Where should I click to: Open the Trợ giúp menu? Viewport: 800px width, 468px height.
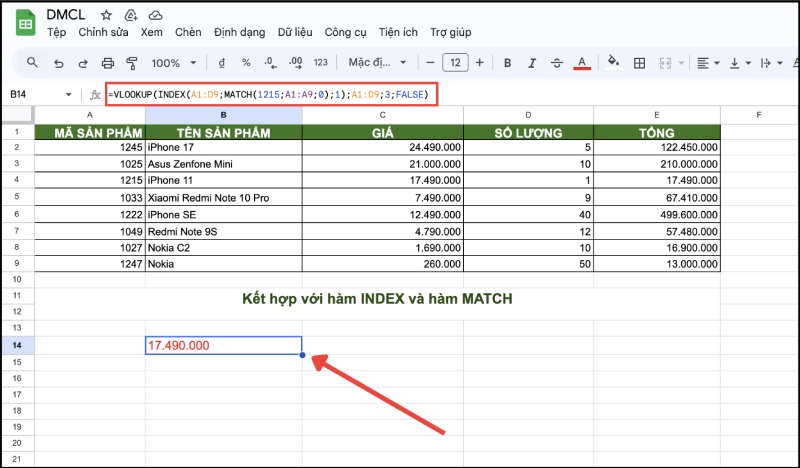tap(451, 32)
